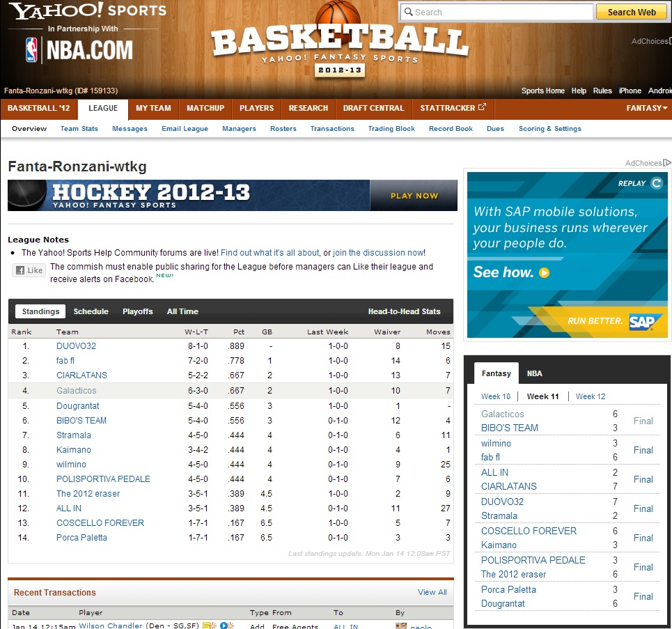Open the DUOVO32 team page
This screenshot has width=672, height=629.
[x=76, y=345]
